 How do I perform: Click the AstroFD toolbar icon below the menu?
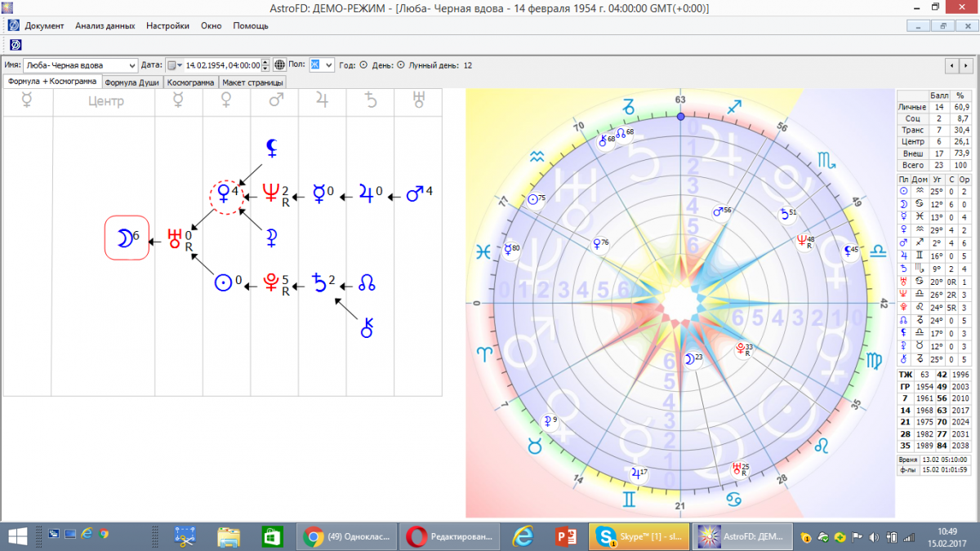pyautogui.click(x=15, y=45)
